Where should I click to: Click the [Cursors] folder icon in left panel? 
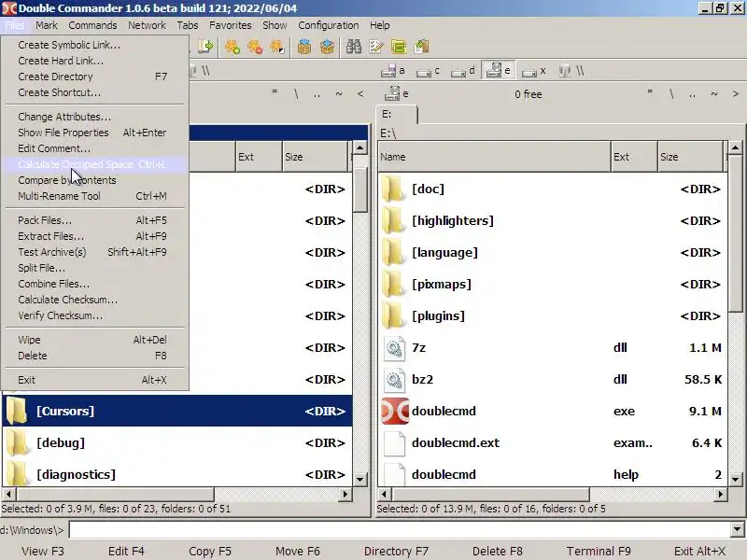pos(17,411)
